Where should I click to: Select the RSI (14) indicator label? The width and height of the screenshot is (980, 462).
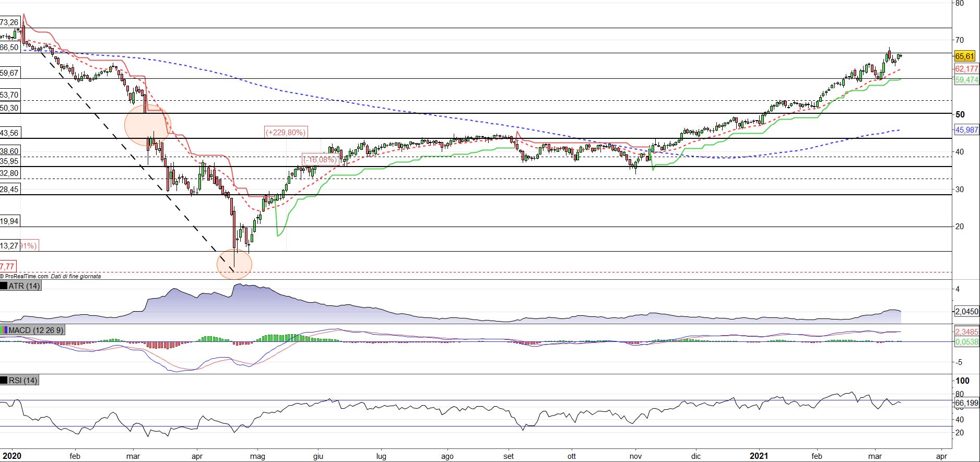(x=23, y=381)
